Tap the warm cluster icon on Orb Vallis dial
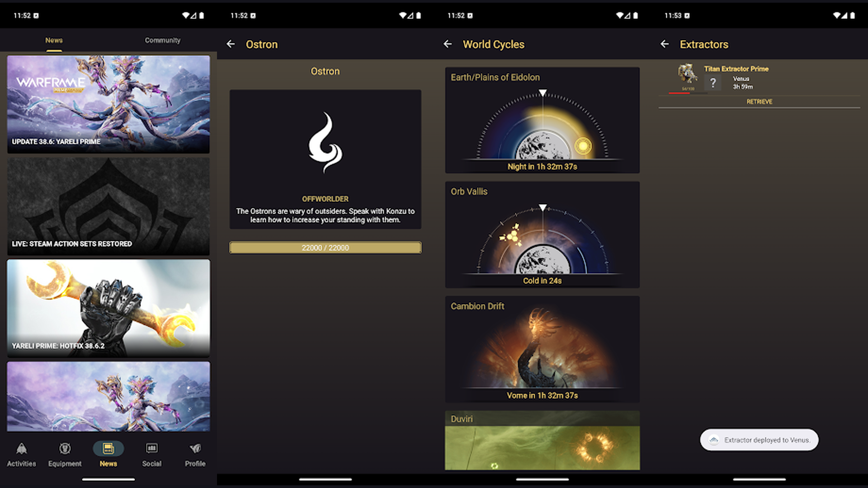868x488 pixels. [x=510, y=234]
